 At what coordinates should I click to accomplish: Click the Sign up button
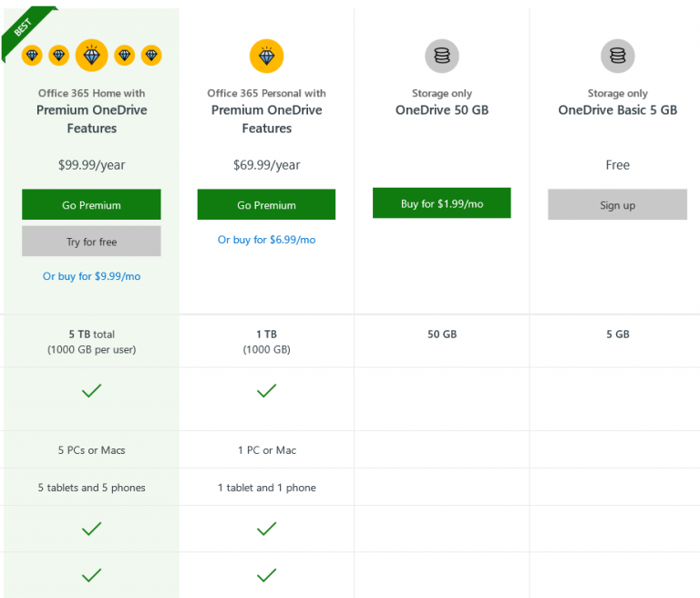(617, 204)
